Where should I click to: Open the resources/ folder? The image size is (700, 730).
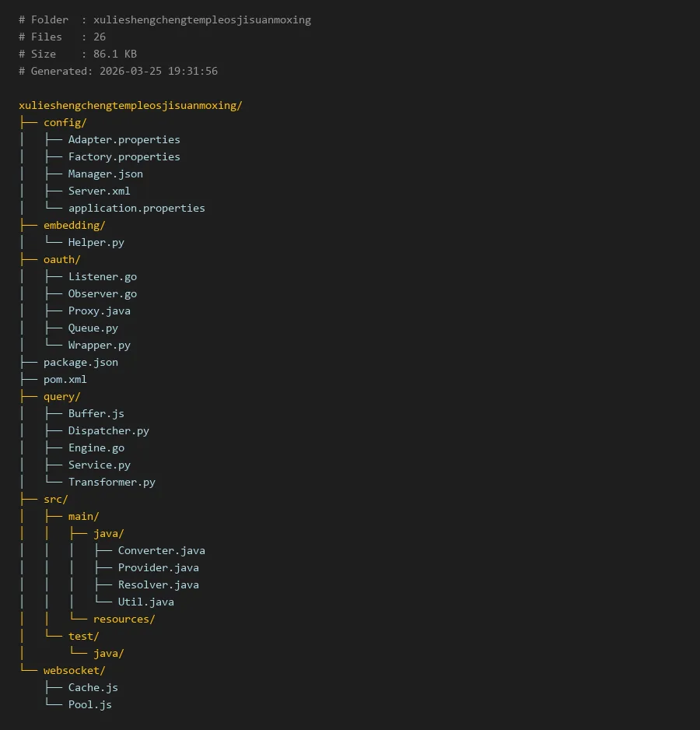click(x=124, y=619)
